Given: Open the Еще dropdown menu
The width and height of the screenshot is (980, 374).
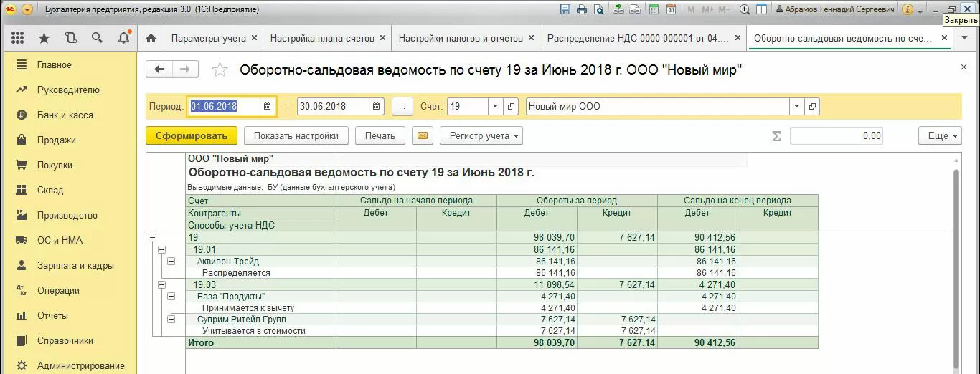Looking at the screenshot, I should point(940,135).
